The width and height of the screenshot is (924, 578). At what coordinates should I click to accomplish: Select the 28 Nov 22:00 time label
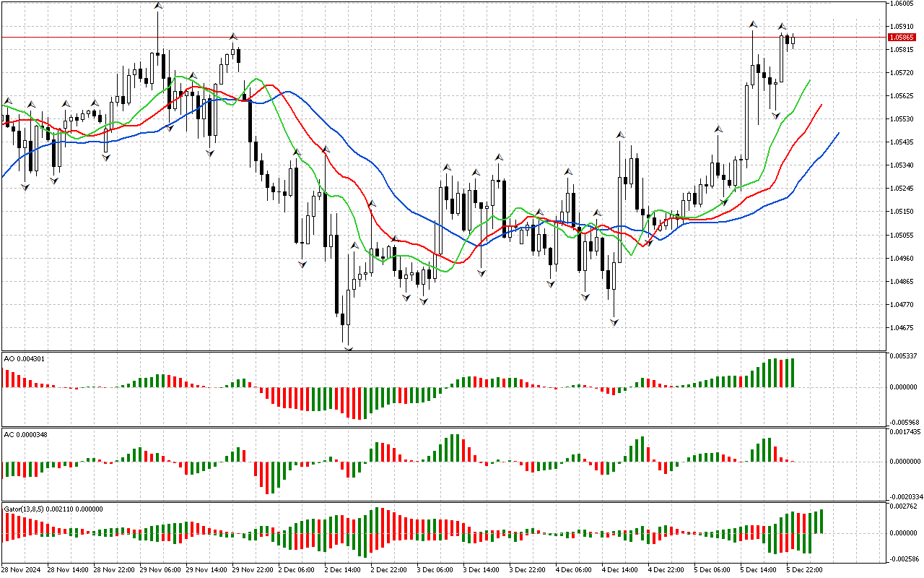(113, 570)
